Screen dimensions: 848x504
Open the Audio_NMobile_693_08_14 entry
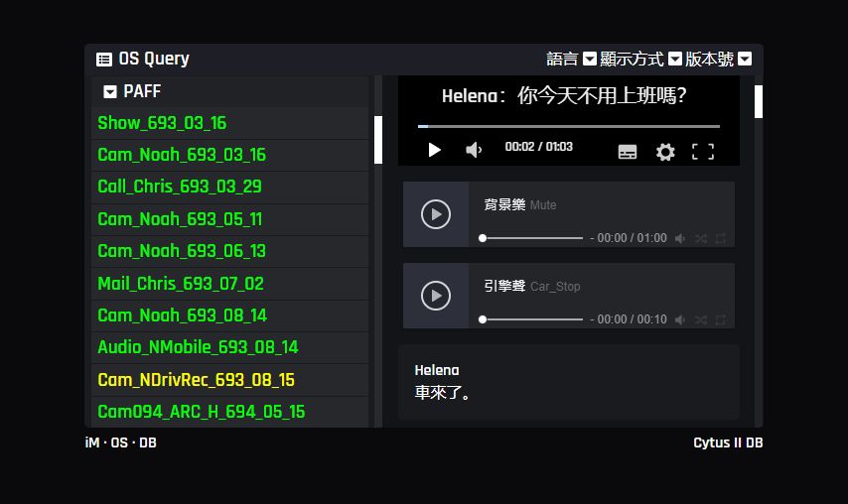point(198,347)
